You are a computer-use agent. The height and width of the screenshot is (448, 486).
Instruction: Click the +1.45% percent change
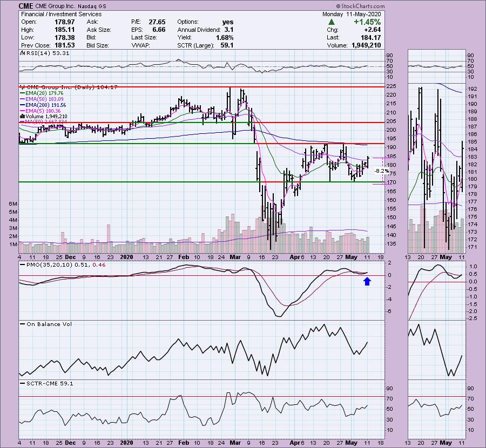point(367,22)
